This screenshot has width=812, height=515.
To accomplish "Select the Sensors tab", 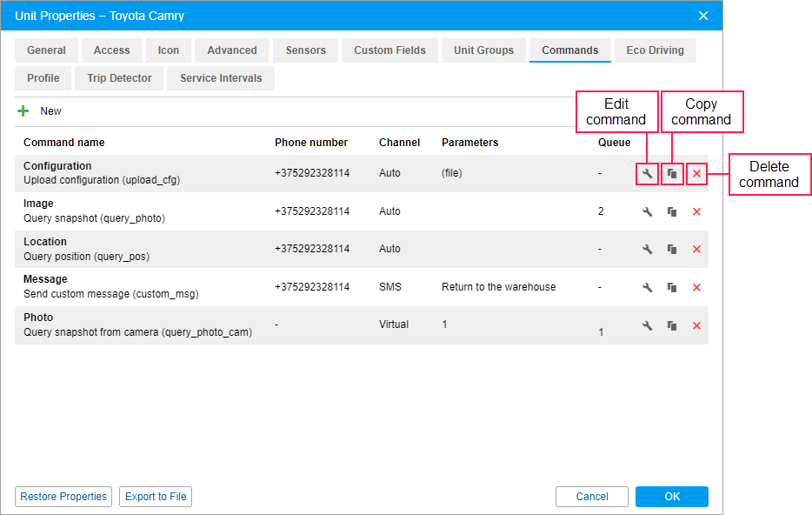I will pos(305,50).
